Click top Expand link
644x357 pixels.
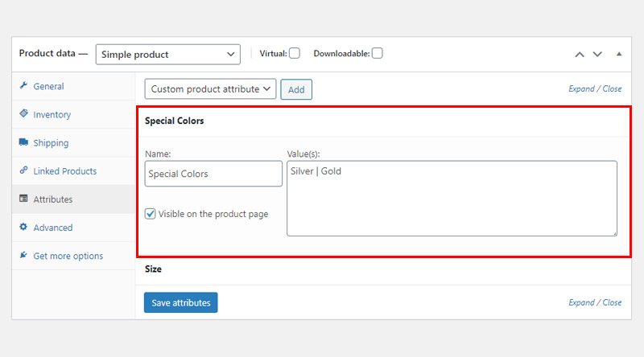click(581, 88)
